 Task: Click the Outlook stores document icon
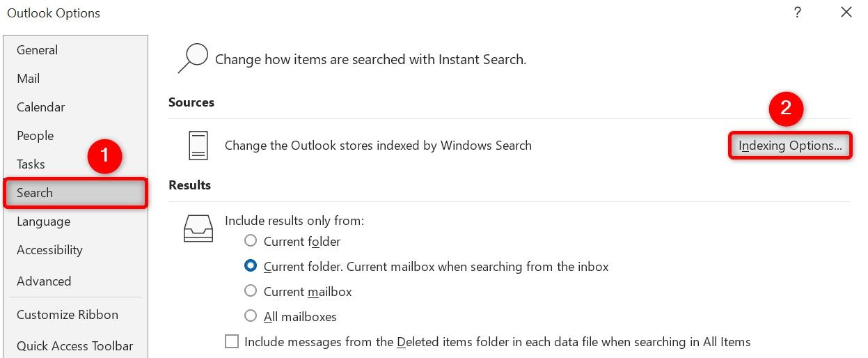[198, 146]
